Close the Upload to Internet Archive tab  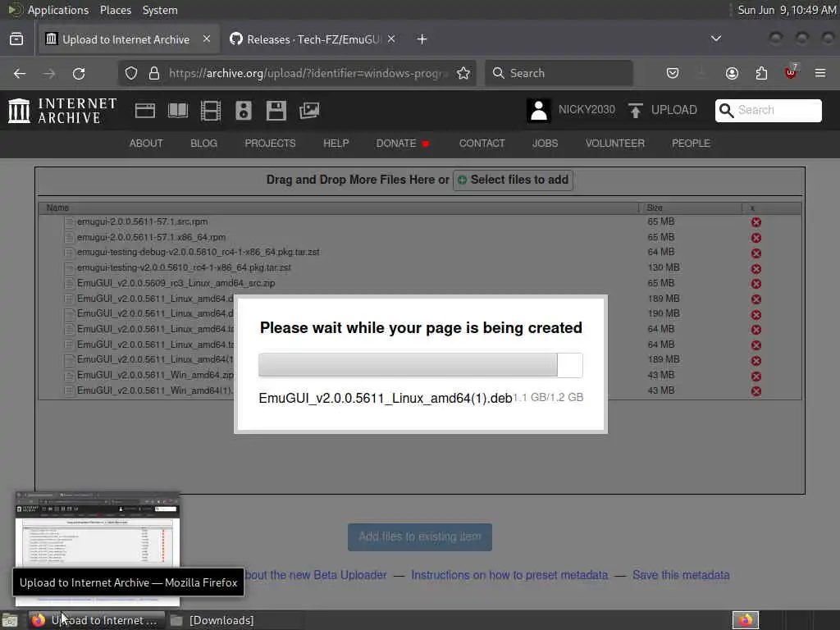tap(207, 39)
